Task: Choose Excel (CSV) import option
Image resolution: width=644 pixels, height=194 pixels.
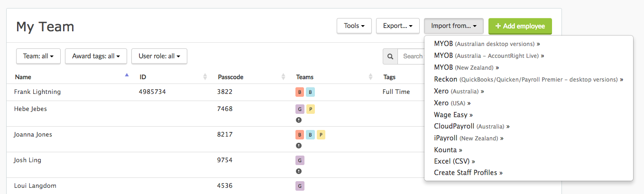Action: [x=454, y=161]
